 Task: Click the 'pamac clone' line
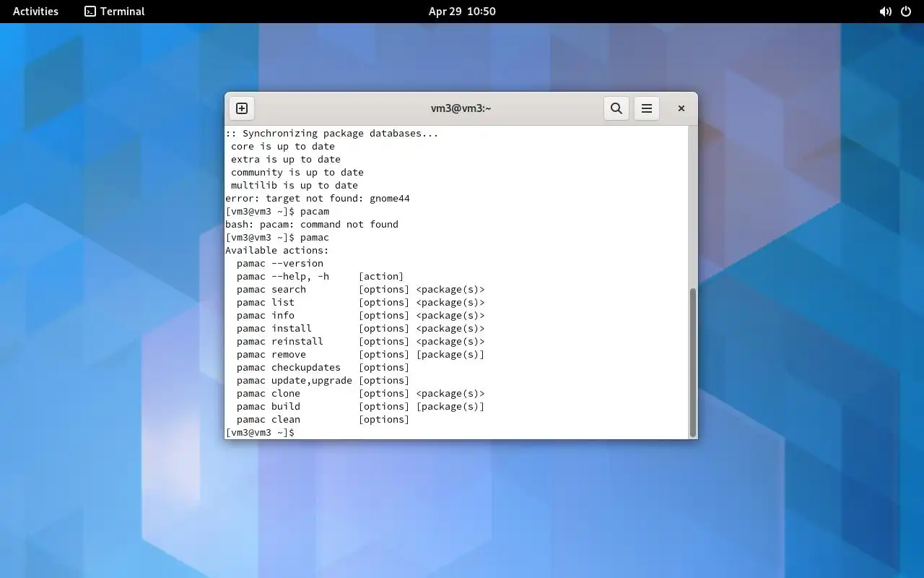(360, 394)
